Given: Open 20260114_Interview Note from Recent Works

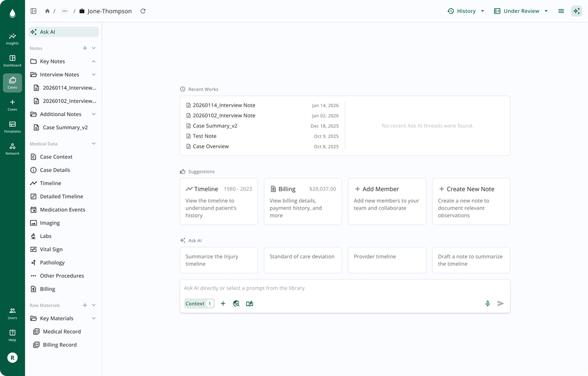Looking at the screenshot, I should coord(223,105).
